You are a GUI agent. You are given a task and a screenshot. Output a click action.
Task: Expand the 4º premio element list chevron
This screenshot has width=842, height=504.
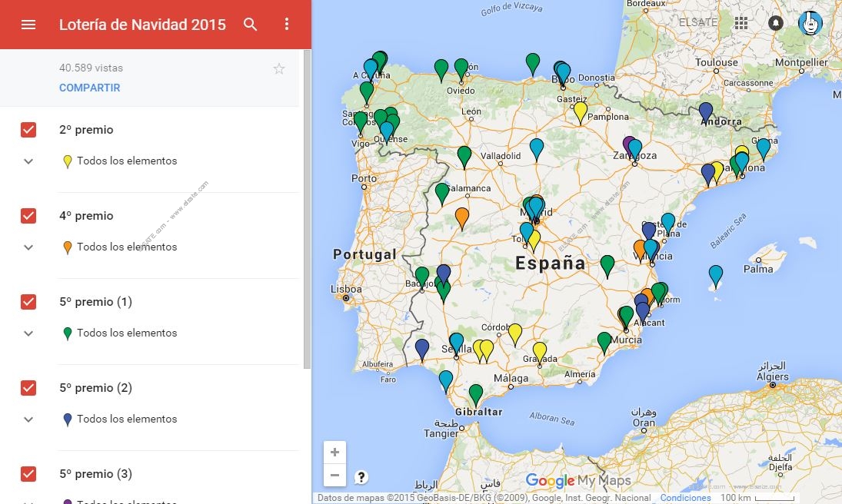(x=28, y=247)
